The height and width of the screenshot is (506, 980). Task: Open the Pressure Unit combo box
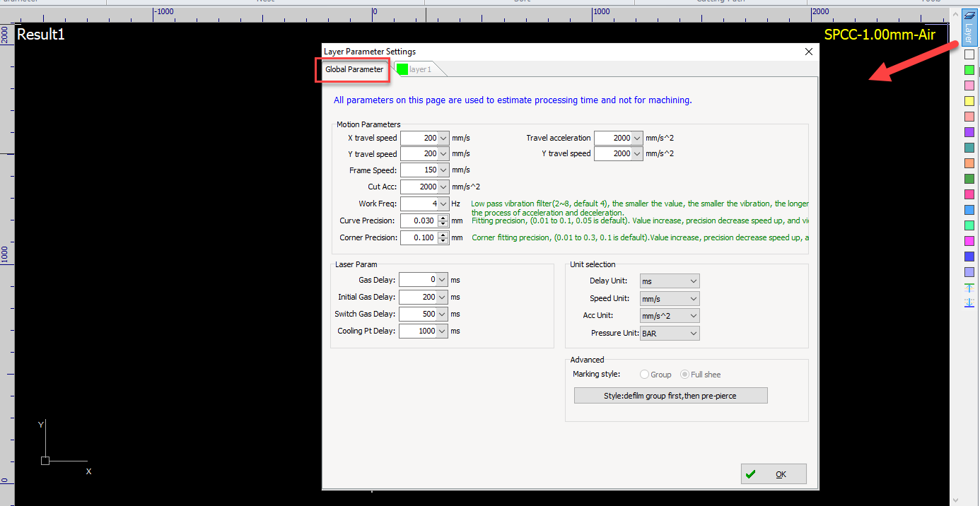point(670,333)
